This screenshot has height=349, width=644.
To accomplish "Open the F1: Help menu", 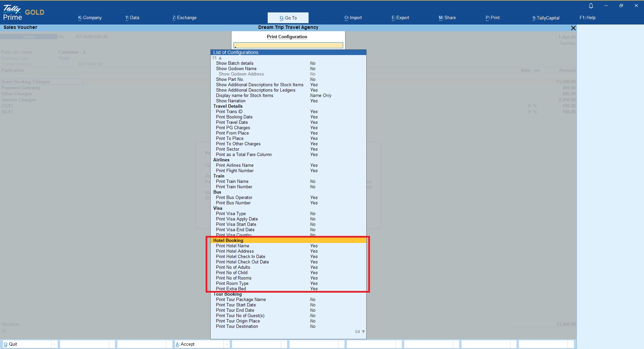I will coord(587,18).
